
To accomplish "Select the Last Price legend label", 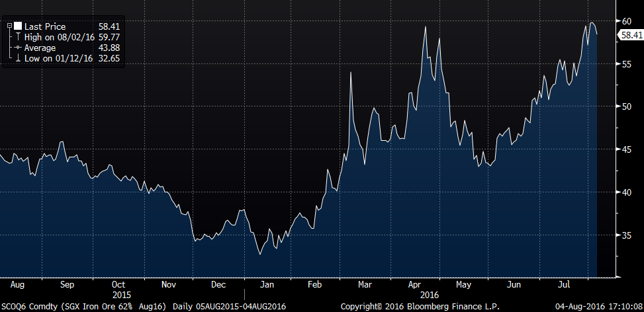I will [x=44, y=26].
